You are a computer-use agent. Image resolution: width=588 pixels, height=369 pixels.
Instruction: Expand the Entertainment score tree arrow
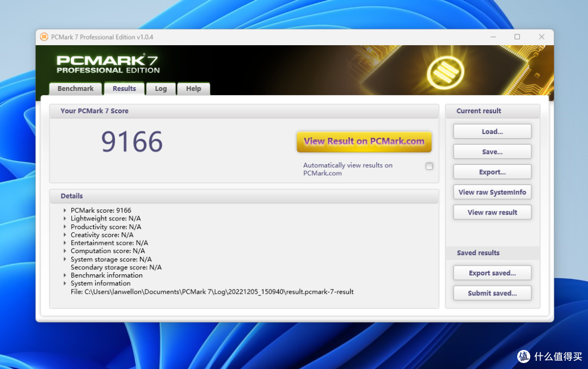click(x=65, y=243)
